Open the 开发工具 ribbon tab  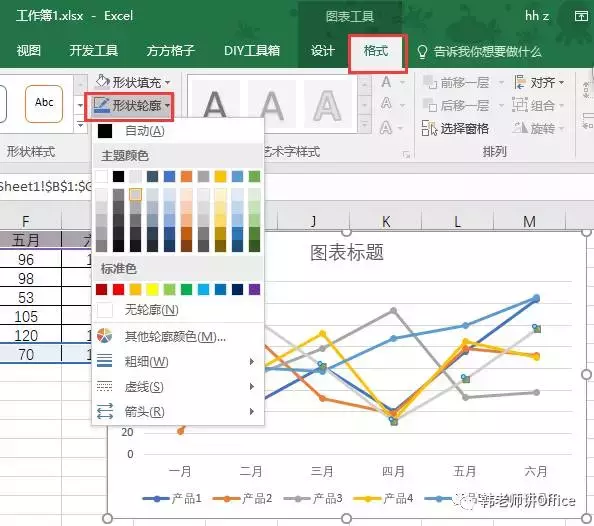click(94, 51)
